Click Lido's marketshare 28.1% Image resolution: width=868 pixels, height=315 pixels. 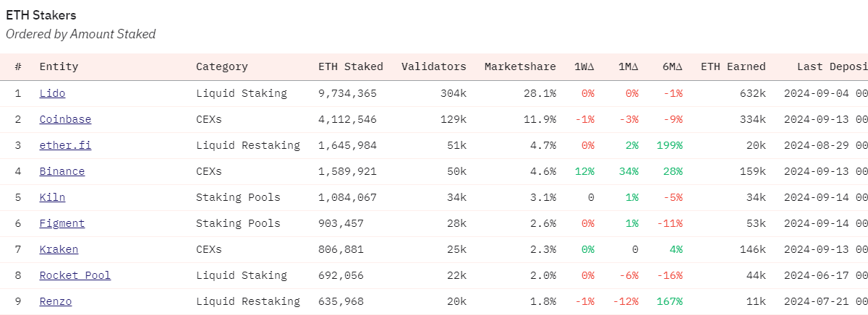[x=540, y=93]
